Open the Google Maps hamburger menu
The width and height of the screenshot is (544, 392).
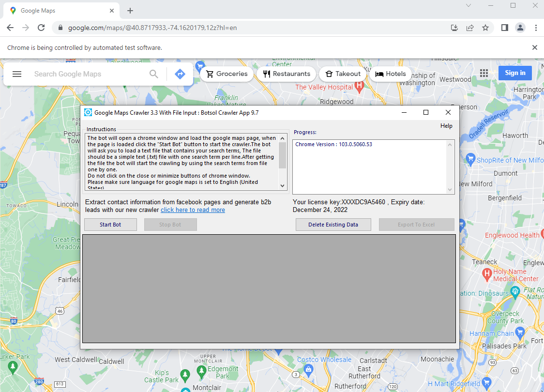click(17, 74)
